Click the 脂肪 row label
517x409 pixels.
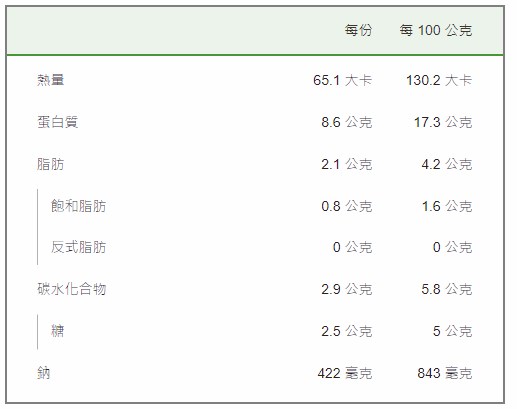50,164
